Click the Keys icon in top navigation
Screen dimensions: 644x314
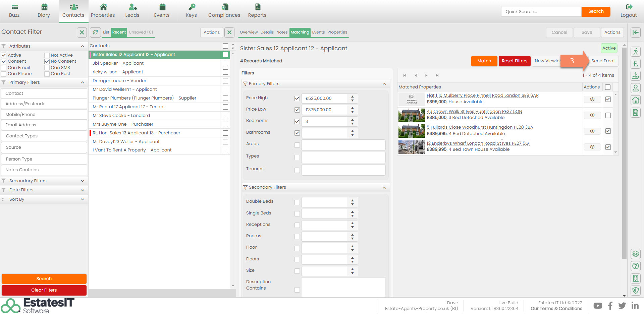click(191, 7)
